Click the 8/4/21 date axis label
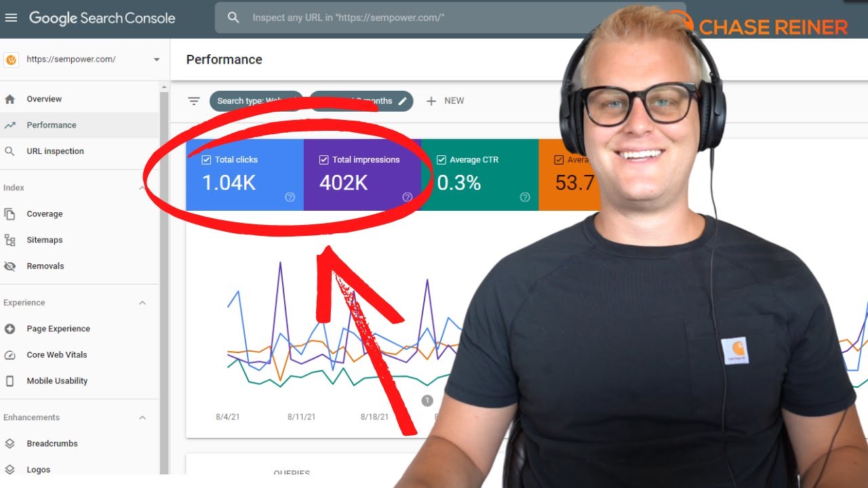 [x=228, y=417]
